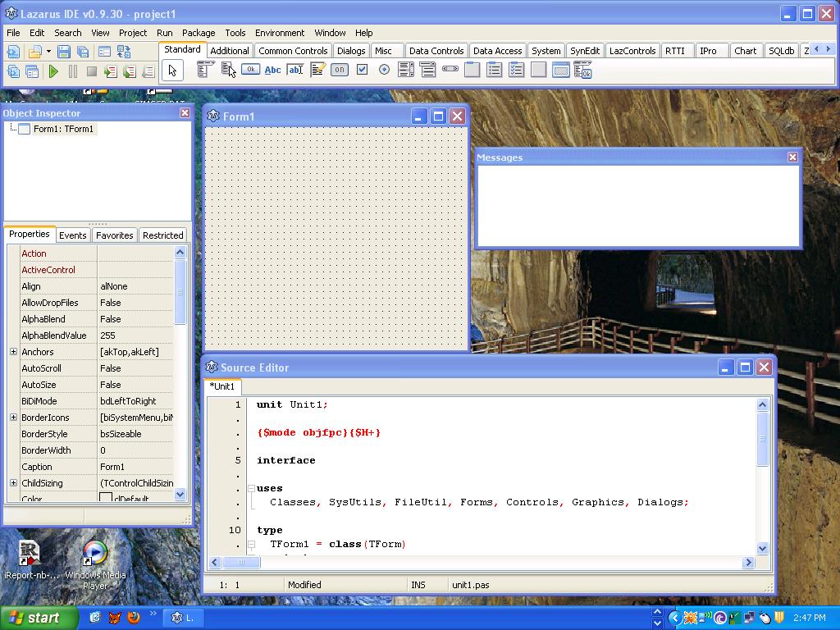
Task: Switch to the Events tab in Object Inspector
Action: click(x=72, y=235)
